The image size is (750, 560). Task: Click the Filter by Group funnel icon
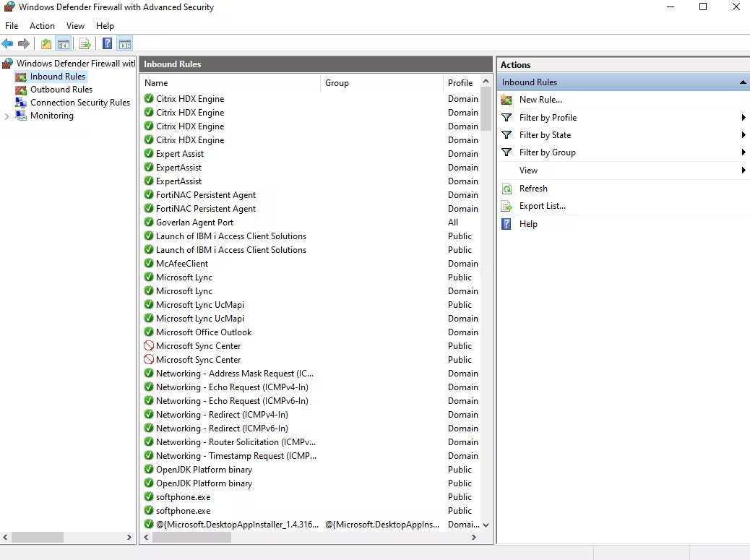click(x=507, y=152)
